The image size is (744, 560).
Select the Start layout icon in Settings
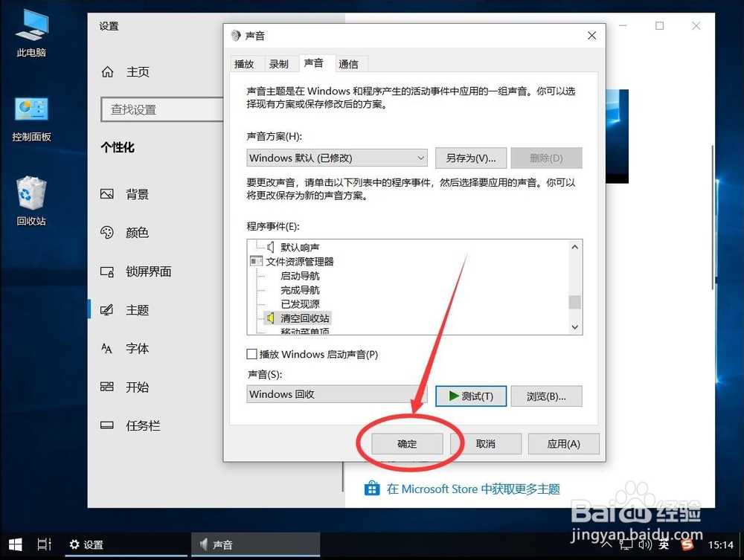coord(106,387)
